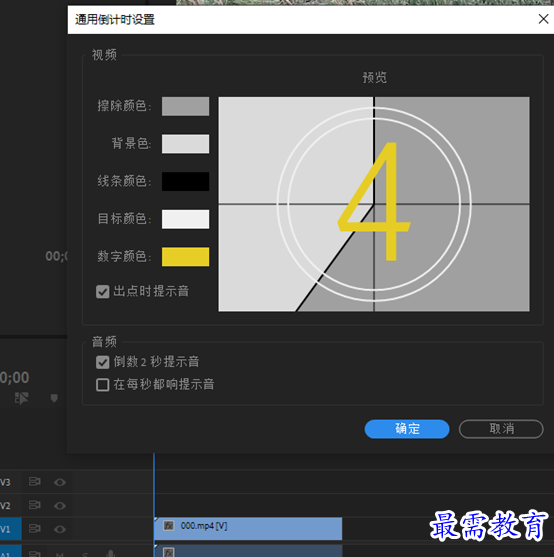Hide track V1 output with eye icon
Viewport: 554px width, 557px height.
[60, 529]
